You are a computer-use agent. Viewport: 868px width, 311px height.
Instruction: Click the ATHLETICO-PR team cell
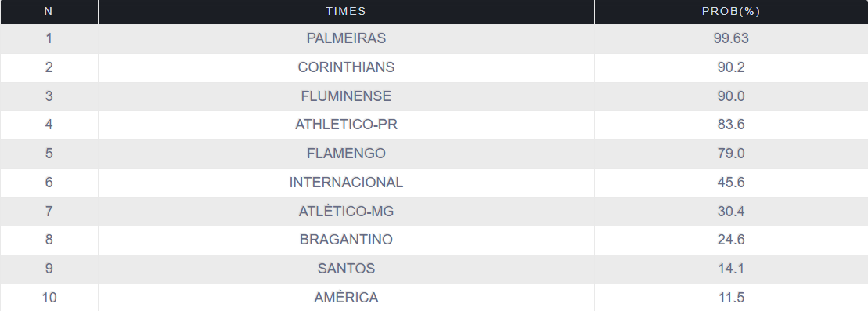(x=346, y=125)
